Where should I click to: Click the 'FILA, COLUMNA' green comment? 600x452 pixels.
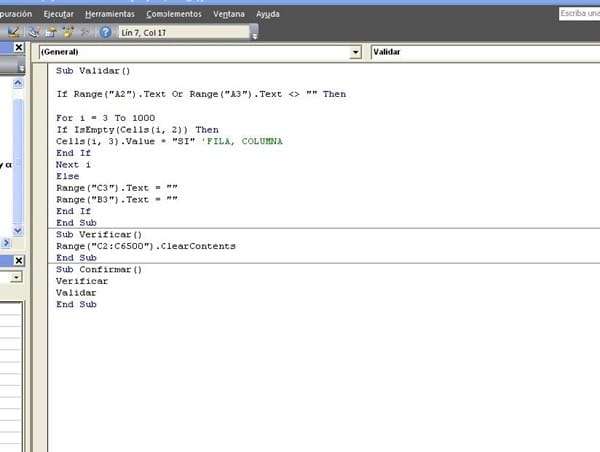click(242, 141)
